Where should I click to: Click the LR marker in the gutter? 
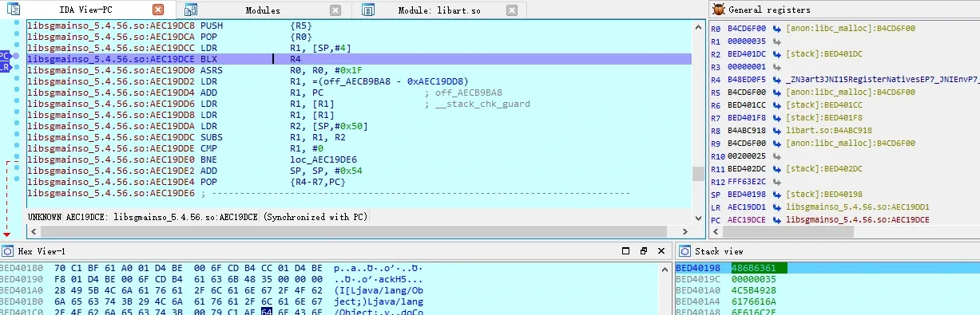[x=5, y=68]
